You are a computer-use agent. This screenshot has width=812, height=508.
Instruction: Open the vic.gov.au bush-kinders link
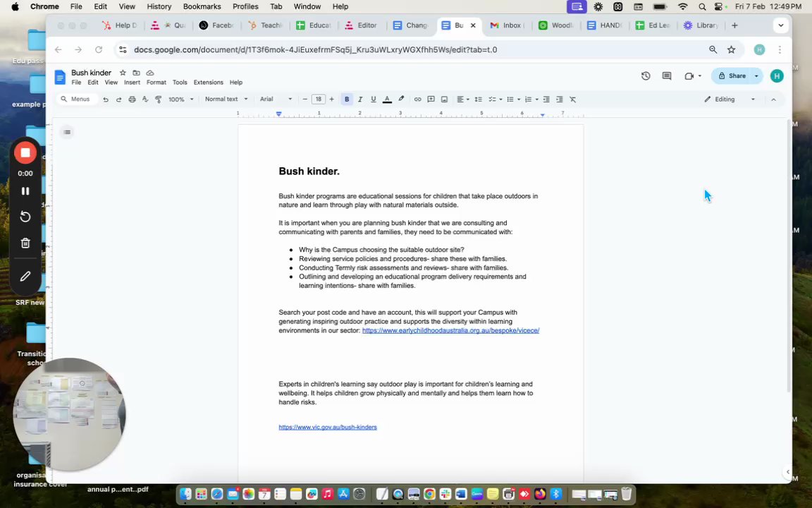coord(328,427)
